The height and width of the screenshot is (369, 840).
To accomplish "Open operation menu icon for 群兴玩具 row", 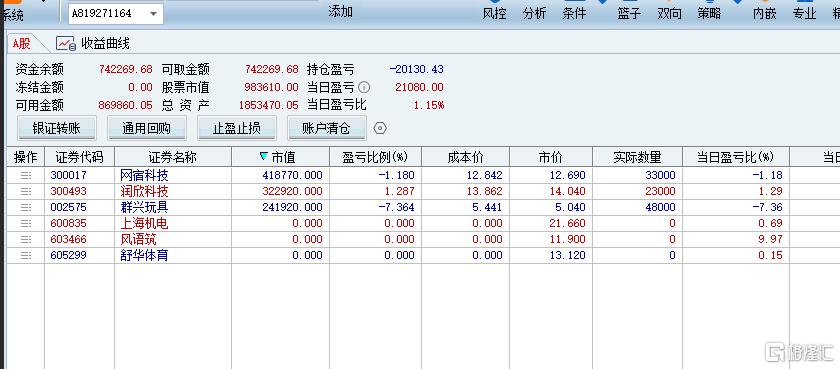I will [26, 207].
